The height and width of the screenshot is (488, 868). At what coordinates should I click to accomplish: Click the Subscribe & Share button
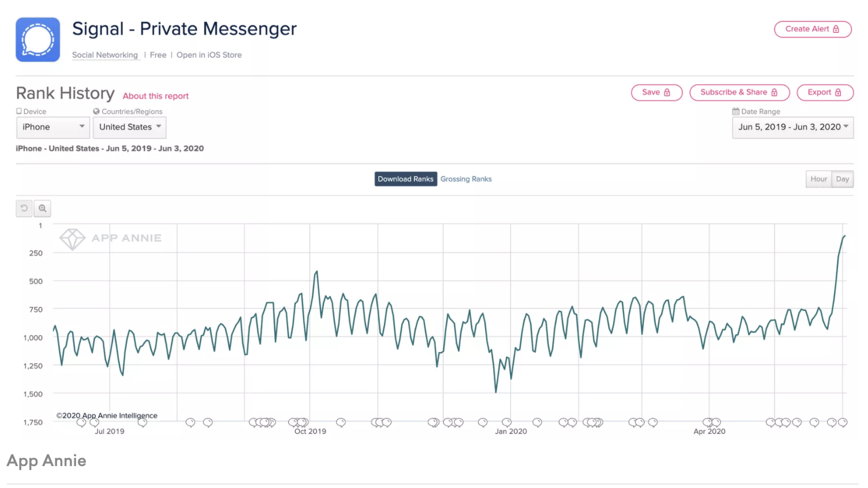coord(739,92)
